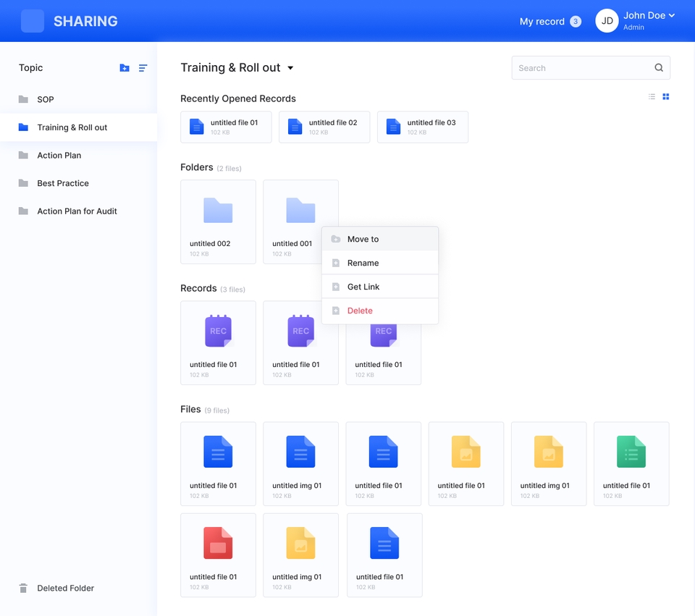
Task: Focus the Search input field
Action: (591, 68)
